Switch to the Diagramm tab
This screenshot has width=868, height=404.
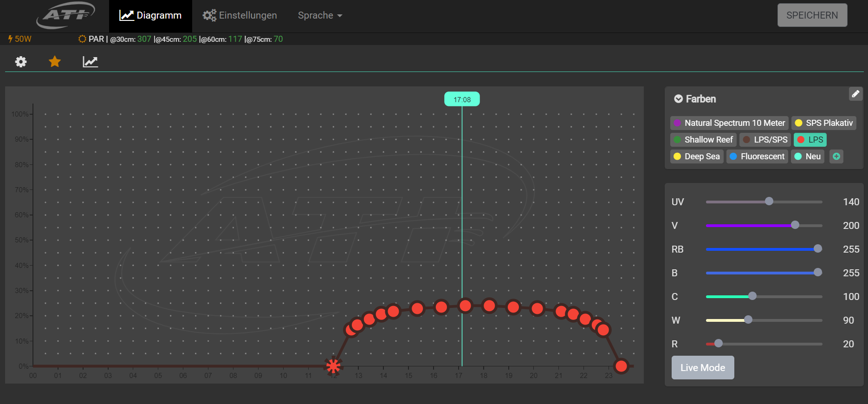point(150,15)
